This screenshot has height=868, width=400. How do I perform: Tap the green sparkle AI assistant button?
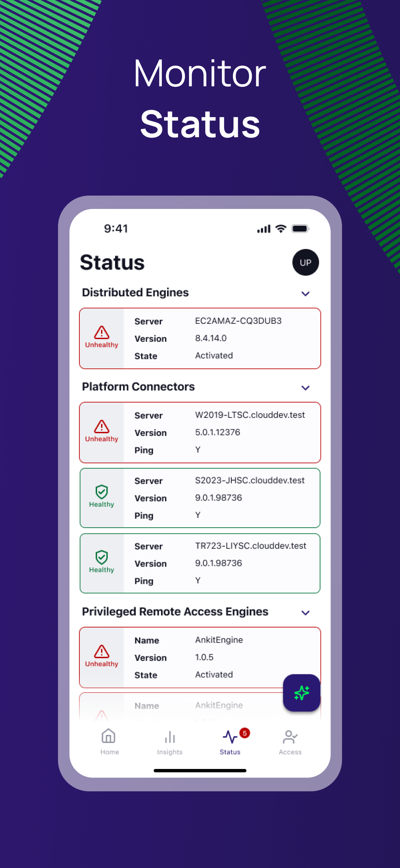pyautogui.click(x=301, y=693)
